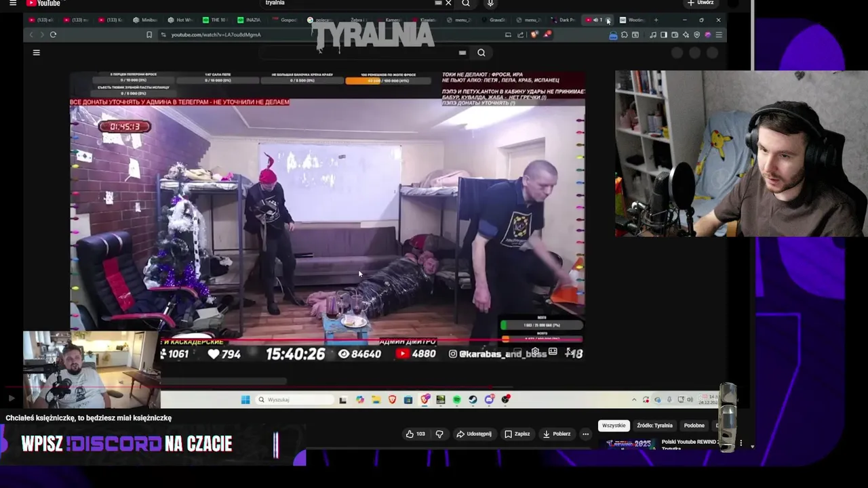Click the youtube.com/watch address bar URL
The height and width of the screenshot is (488, 868).
tap(216, 35)
